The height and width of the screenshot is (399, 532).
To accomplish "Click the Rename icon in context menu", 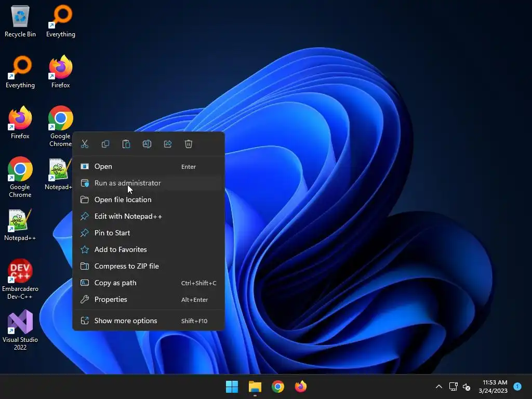I will 147,144.
